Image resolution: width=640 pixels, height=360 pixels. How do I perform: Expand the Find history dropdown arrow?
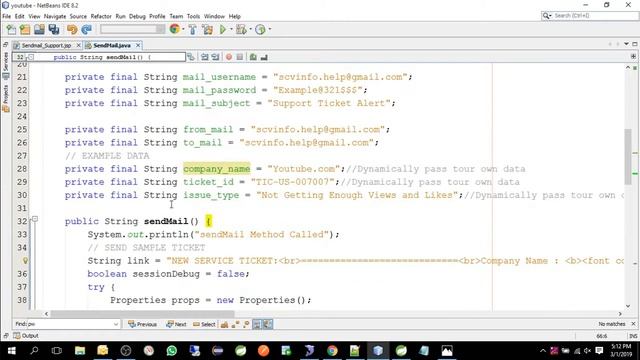click(x=116, y=324)
